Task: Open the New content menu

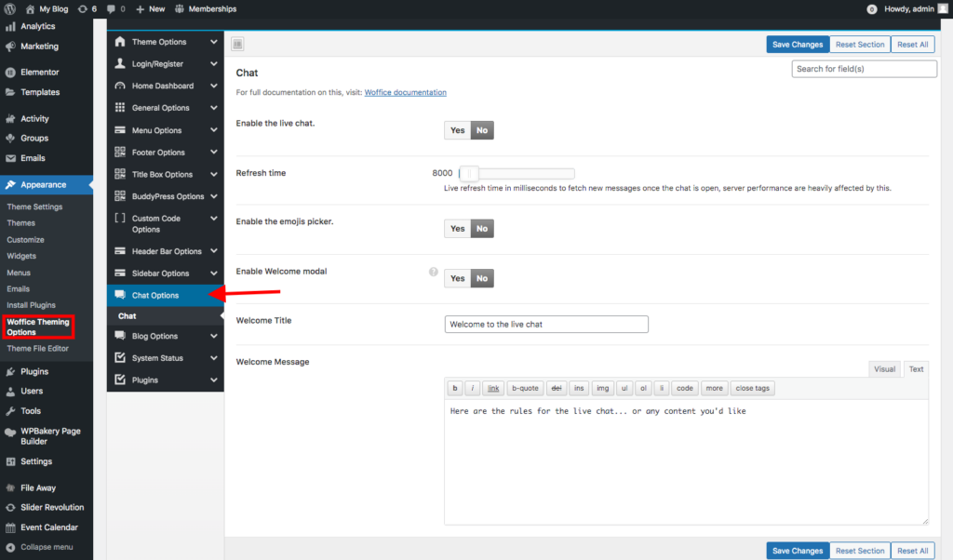Action: point(150,9)
